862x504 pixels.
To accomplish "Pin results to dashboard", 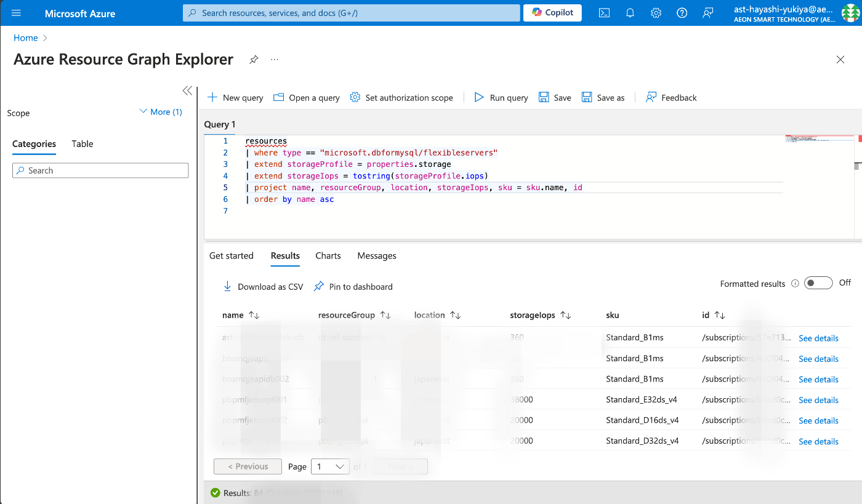I will (x=353, y=287).
